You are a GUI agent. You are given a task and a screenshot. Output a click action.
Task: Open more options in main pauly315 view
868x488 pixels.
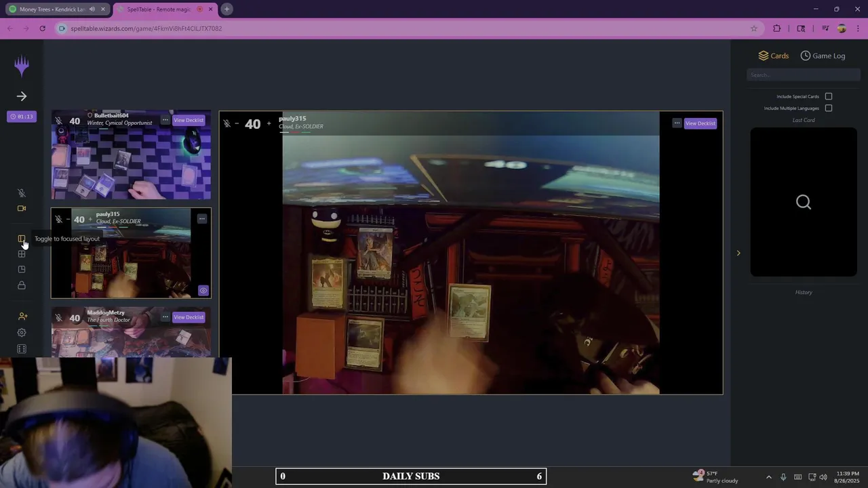click(677, 123)
